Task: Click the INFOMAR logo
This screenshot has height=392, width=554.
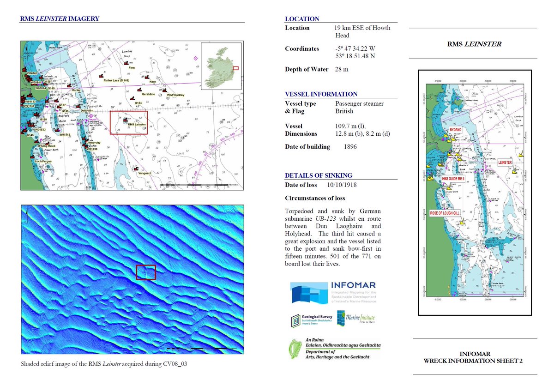Action: 333,292
